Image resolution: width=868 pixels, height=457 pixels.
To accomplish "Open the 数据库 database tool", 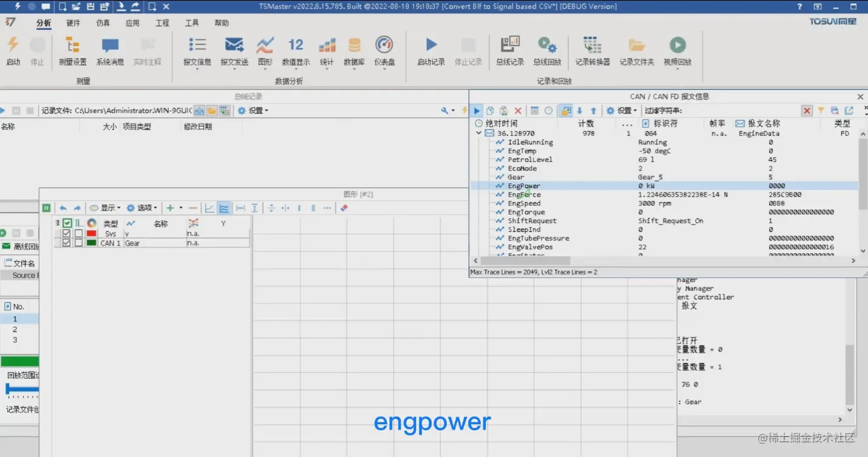I will tap(354, 52).
